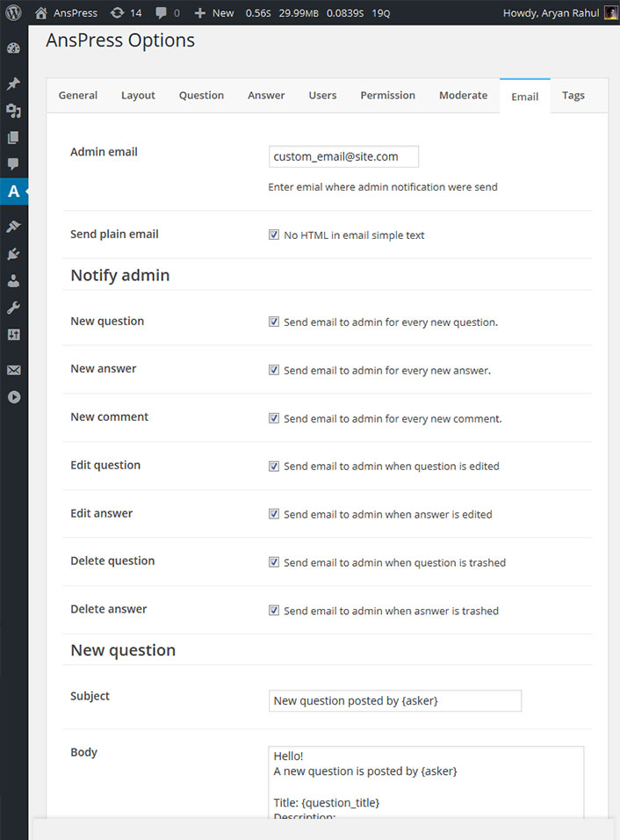Open the mail envelope icon in sidebar
Image resolution: width=620 pixels, height=840 pixels.
coord(13,370)
